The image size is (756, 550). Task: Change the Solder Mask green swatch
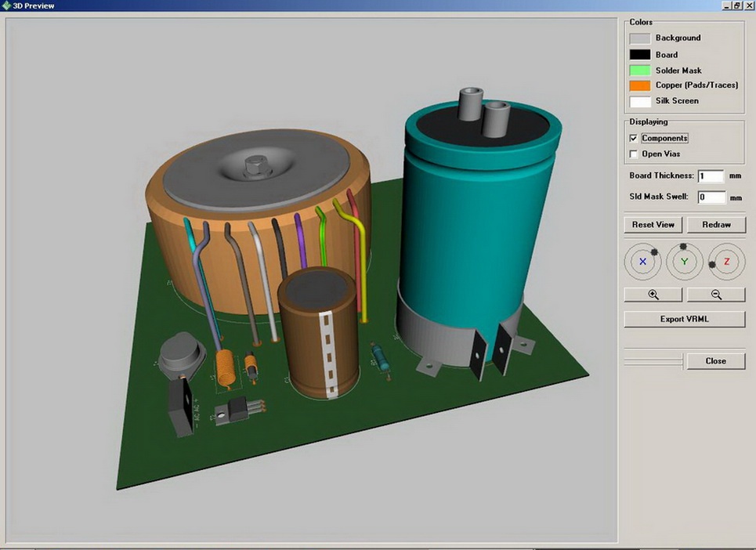(x=640, y=71)
